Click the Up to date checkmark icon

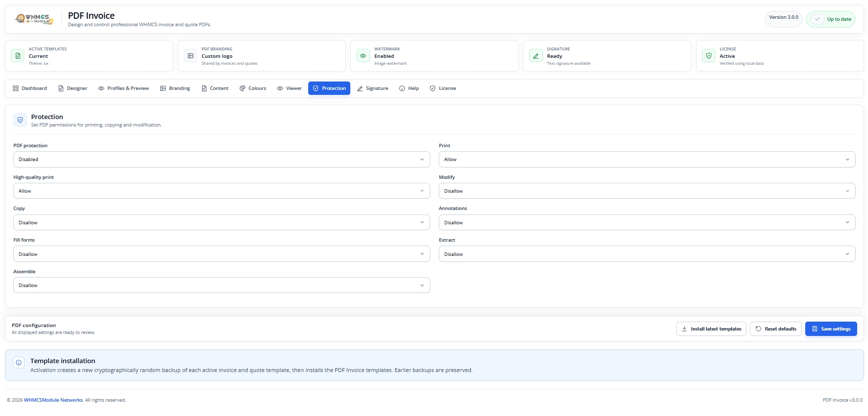[x=817, y=19]
